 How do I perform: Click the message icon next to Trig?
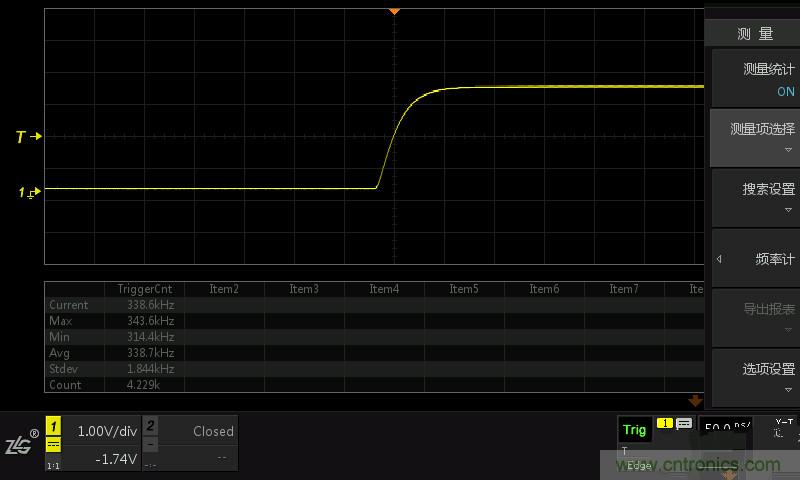684,424
